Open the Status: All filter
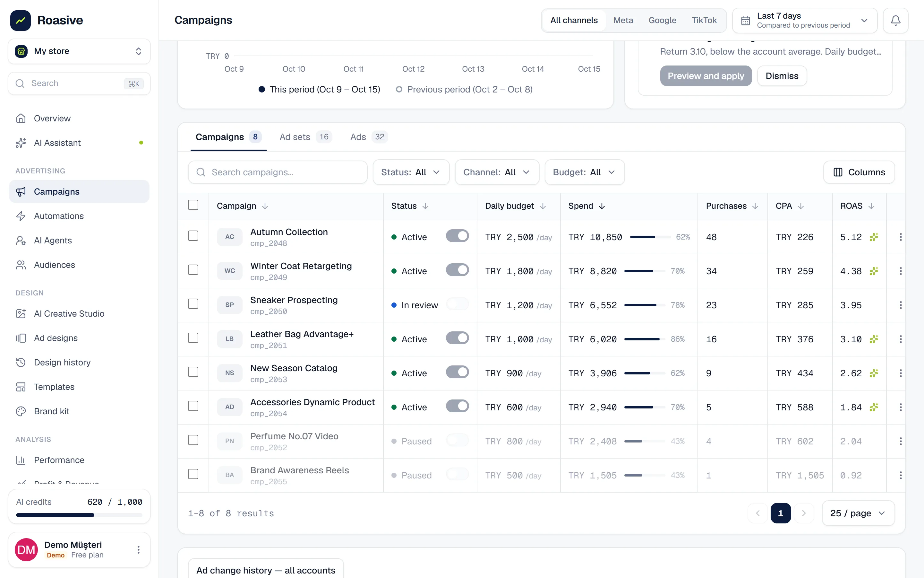Image resolution: width=924 pixels, height=578 pixels. 411,172
